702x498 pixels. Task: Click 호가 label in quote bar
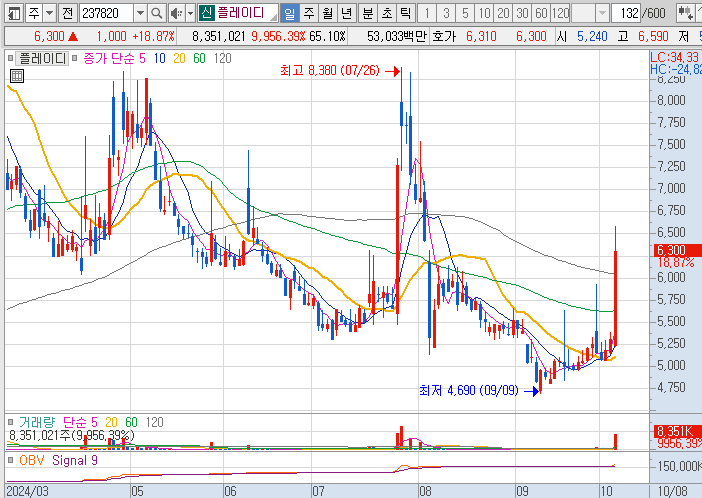[x=444, y=36]
